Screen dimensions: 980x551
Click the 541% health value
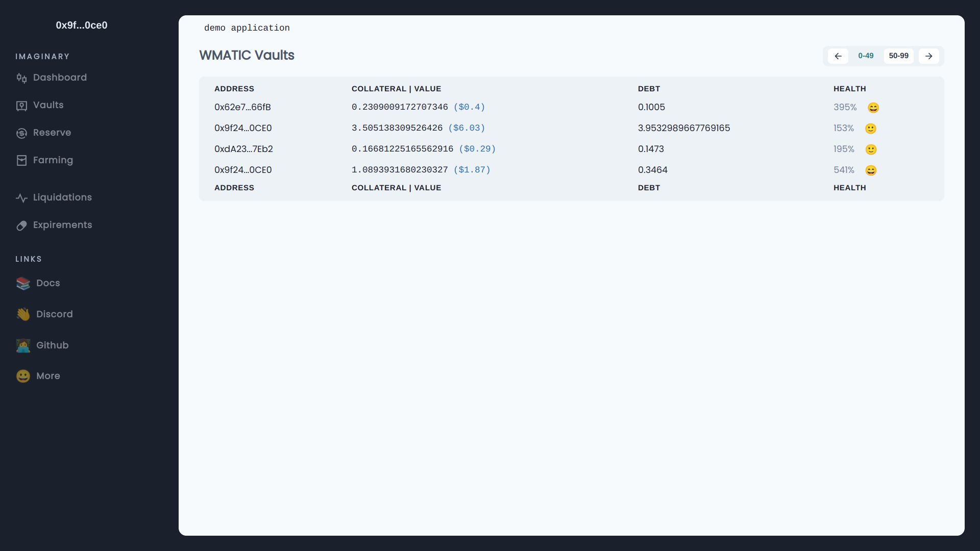[844, 170]
